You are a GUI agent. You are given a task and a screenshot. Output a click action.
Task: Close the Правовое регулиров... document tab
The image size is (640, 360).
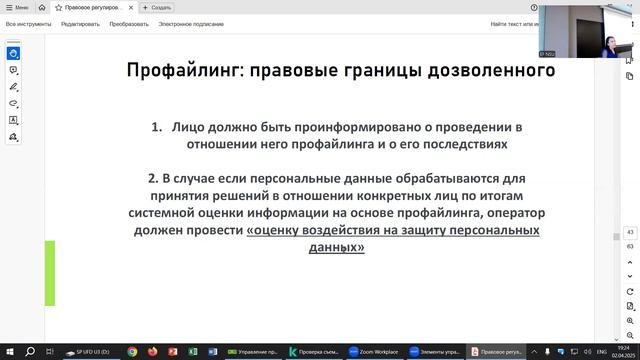point(131,8)
